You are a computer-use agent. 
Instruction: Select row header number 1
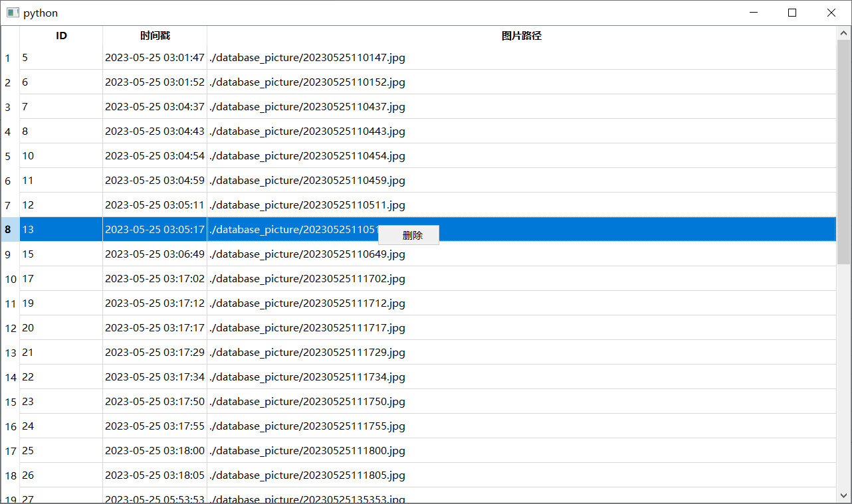[x=10, y=58]
